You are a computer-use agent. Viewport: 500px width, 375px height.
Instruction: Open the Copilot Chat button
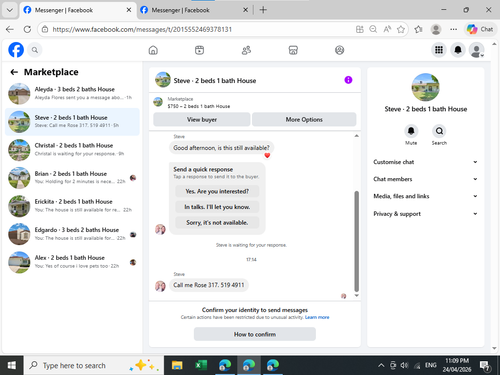480,29
